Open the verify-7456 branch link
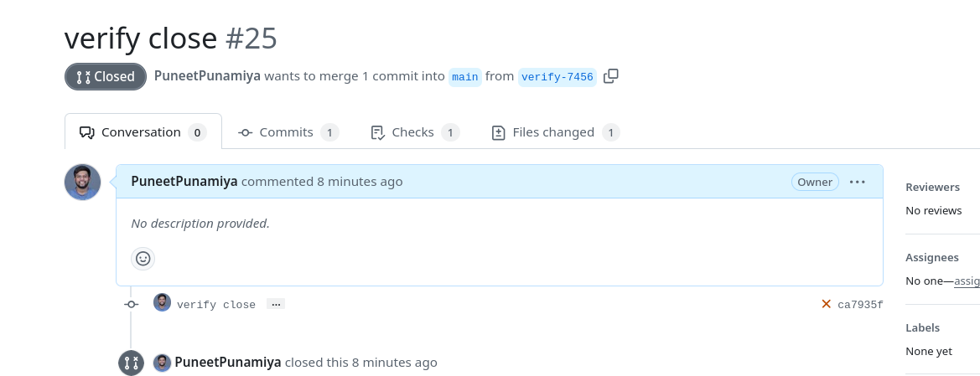980x376 pixels. tap(557, 77)
